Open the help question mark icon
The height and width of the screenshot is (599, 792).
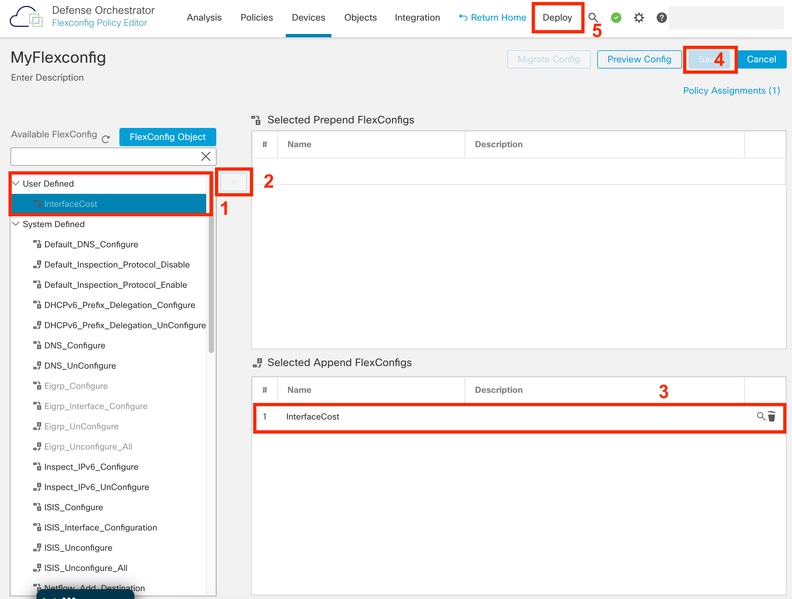(662, 18)
